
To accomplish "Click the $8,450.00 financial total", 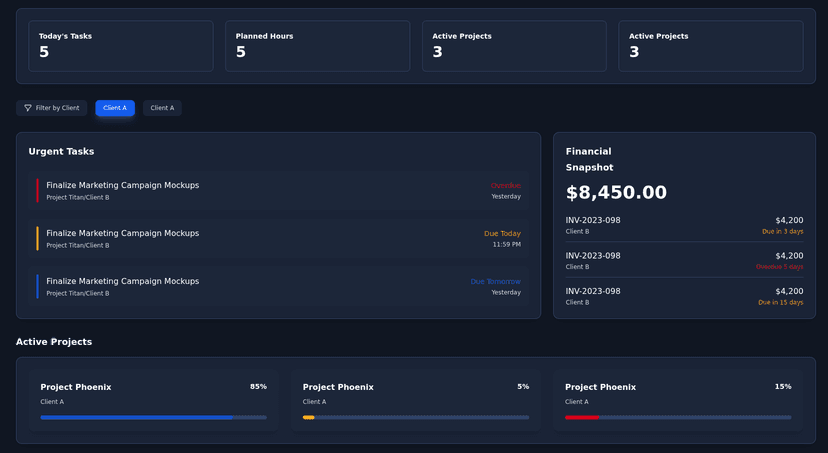I will [616, 192].
